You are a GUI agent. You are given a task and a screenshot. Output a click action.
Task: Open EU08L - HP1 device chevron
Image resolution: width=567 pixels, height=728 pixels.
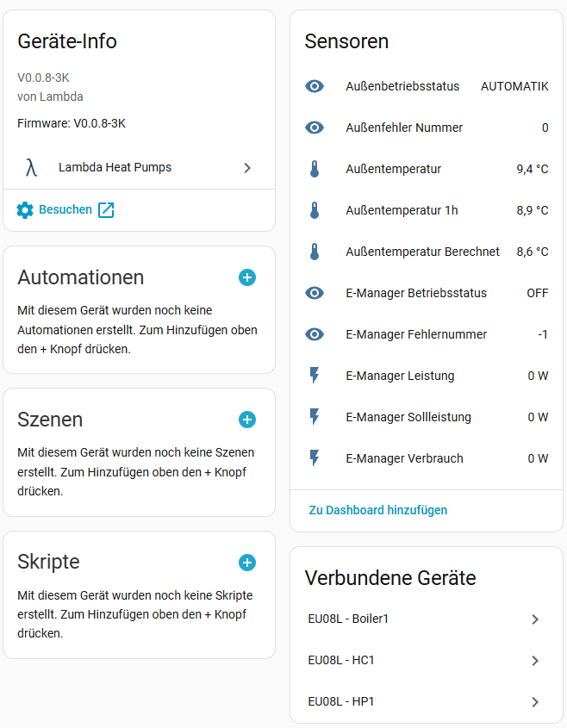(x=535, y=701)
